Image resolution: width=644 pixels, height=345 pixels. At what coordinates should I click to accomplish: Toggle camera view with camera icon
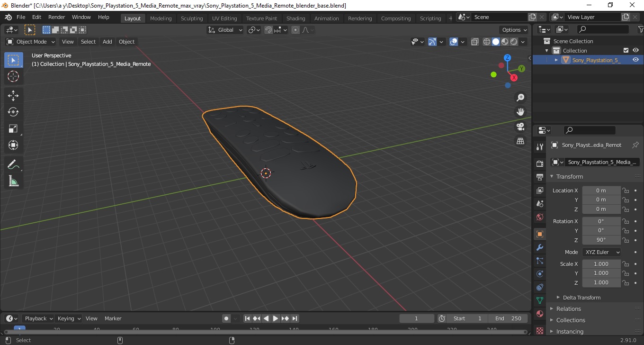pyautogui.click(x=520, y=127)
